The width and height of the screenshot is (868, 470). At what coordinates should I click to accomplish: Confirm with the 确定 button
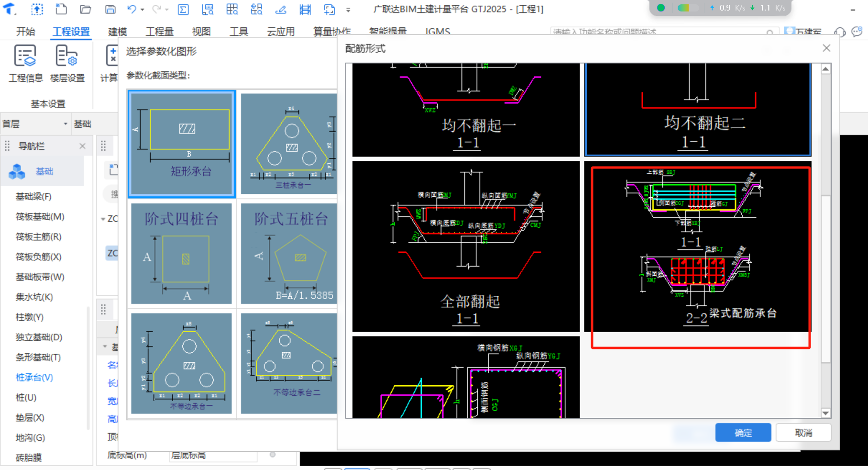pyautogui.click(x=743, y=433)
